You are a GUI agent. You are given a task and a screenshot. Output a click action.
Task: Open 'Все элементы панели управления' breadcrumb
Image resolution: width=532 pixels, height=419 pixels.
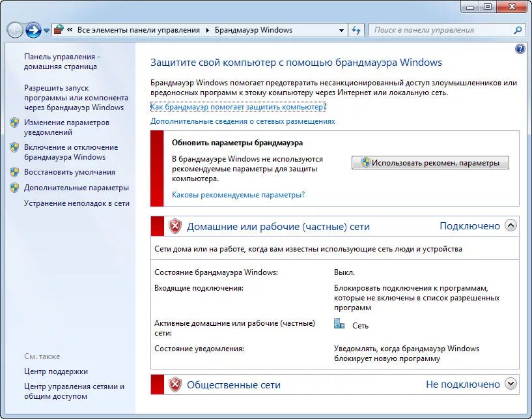[x=139, y=30]
